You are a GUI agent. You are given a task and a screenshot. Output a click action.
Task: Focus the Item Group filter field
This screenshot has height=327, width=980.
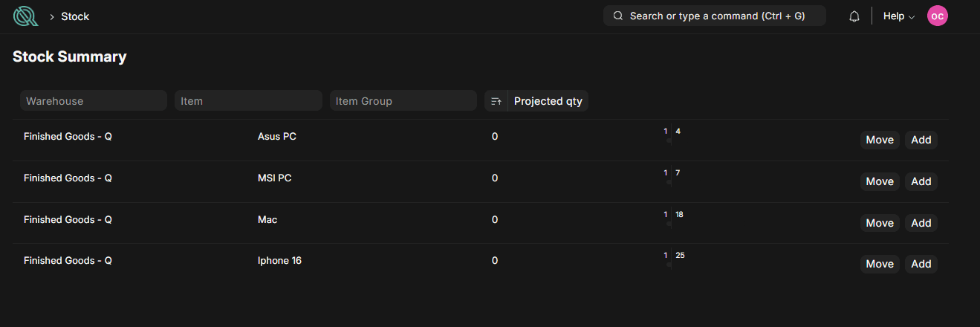pyautogui.click(x=403, y=101)
